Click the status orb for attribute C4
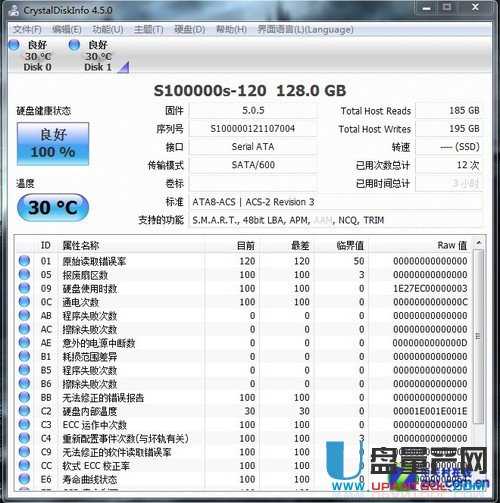500x503 pixels. coord(24,438)
